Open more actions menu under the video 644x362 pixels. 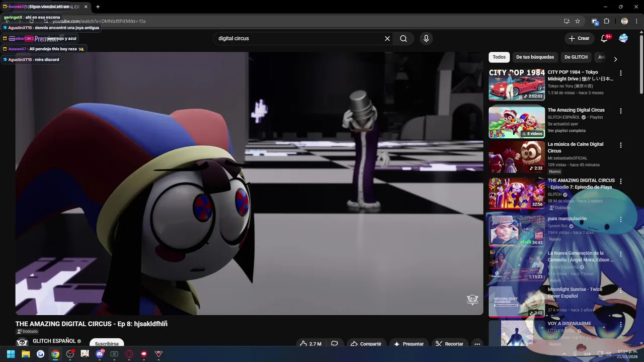477,344
